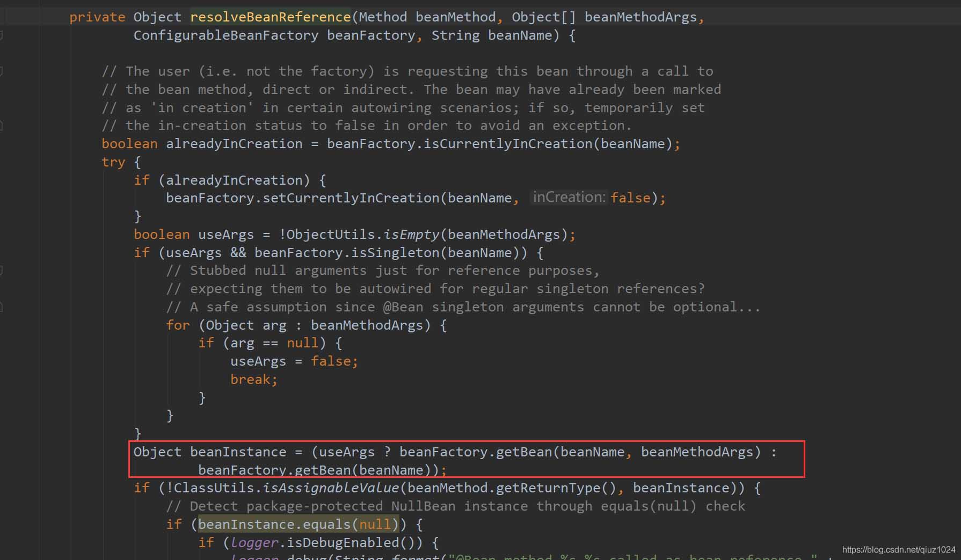Image resolution: width=961 pixels, height=560 pixels.
Task: Collapse the fold marker at 'Stubbed null arguments' comment
Action: click(2, 271)
